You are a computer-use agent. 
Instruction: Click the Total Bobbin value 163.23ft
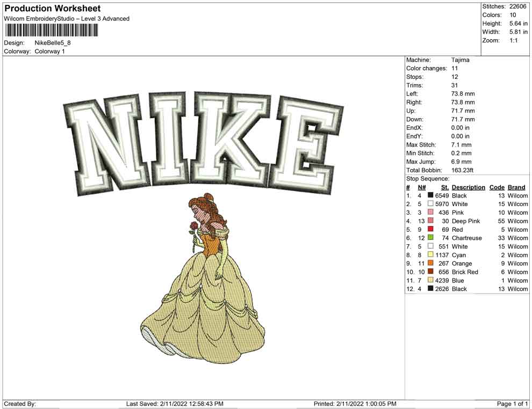tap(463, 170)
